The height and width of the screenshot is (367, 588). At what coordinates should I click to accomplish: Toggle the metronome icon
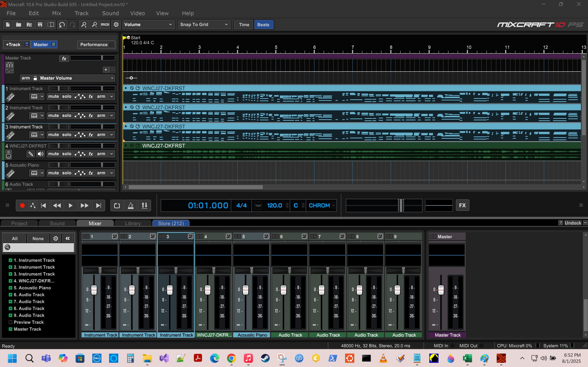131,206
